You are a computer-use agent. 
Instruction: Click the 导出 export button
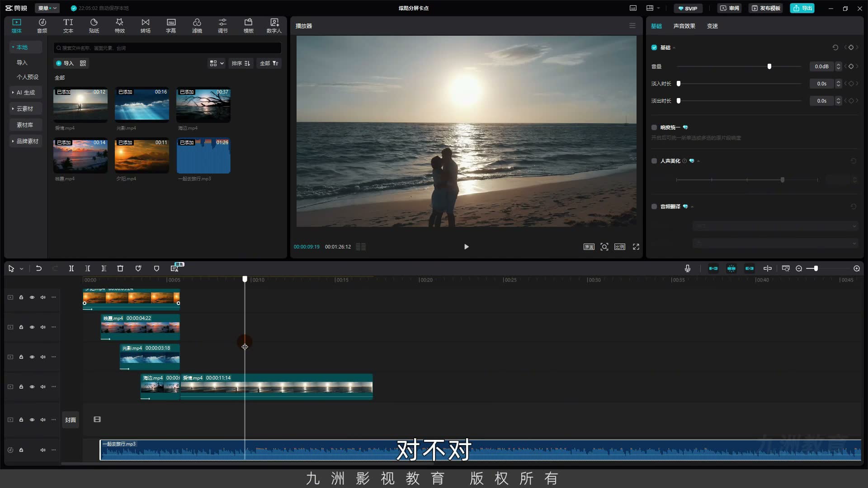[802, 8]
